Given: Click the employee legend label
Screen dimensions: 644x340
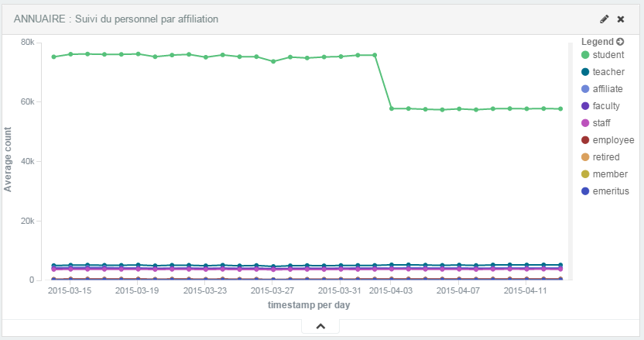Looking at the screenshot, I should pos(613,140).
